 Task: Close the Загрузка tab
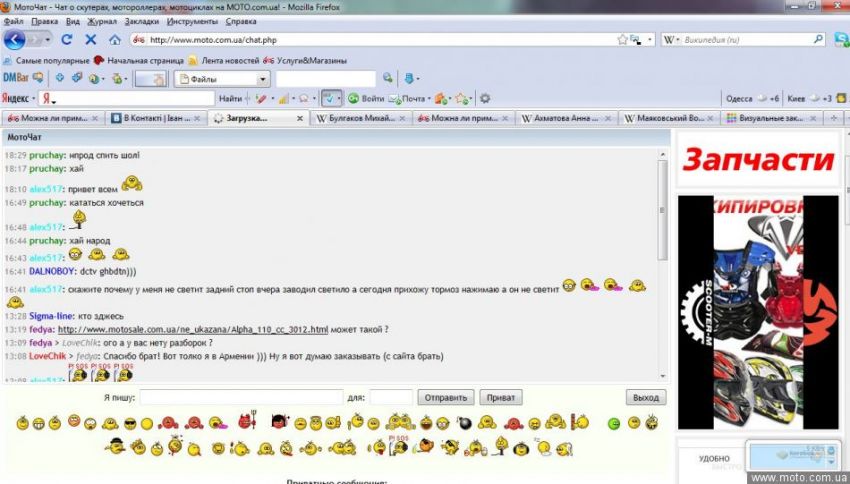click(x=300, y=118)
